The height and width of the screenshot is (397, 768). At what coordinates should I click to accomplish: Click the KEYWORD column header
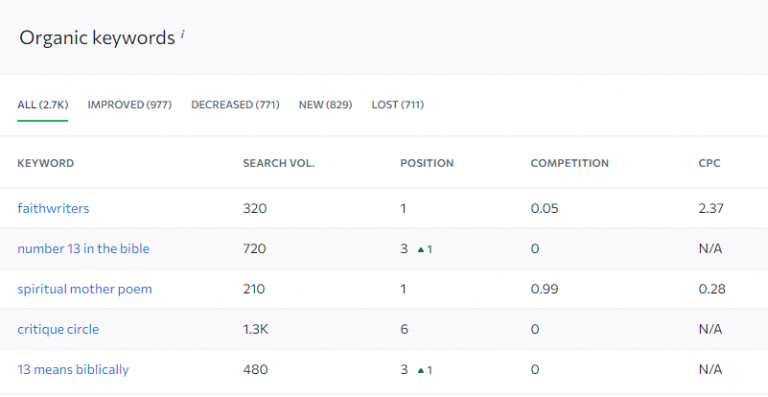[x=46, y=163]
